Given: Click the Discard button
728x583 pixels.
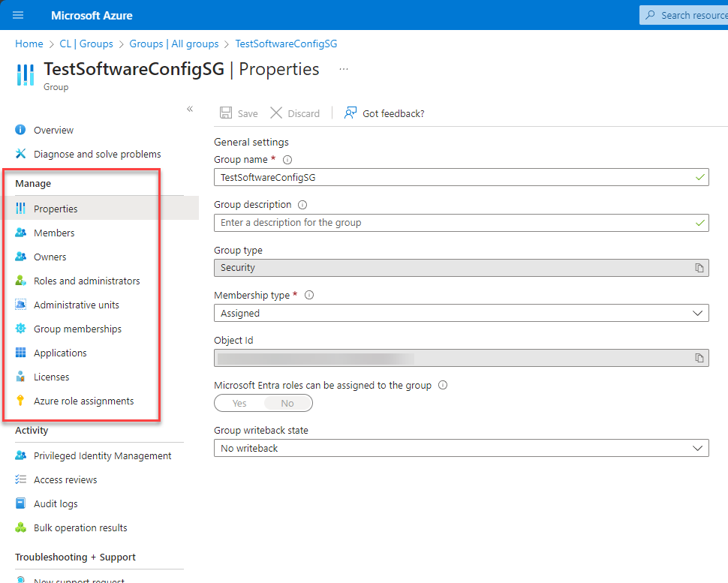Looking at the screenshot, I should click(x=295, y=113).
